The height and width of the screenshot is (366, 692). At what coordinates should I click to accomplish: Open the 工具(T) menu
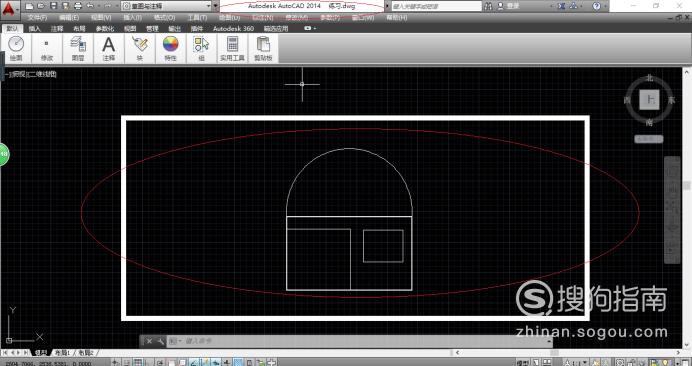point(197,18)
